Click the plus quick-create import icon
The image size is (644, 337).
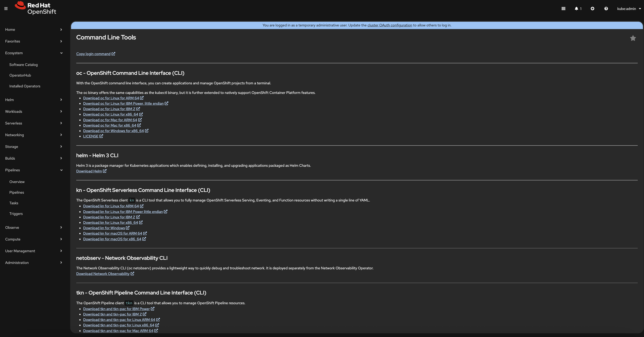coord(592,8)
